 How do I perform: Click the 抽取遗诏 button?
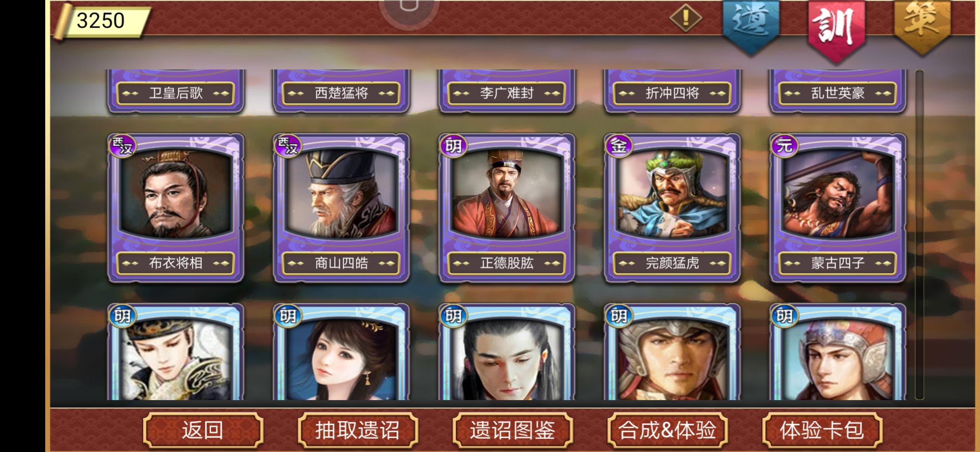[358, 430]
